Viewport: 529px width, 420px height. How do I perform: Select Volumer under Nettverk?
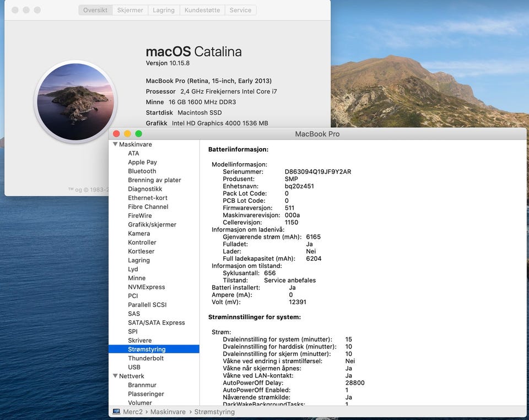[140, 402]
